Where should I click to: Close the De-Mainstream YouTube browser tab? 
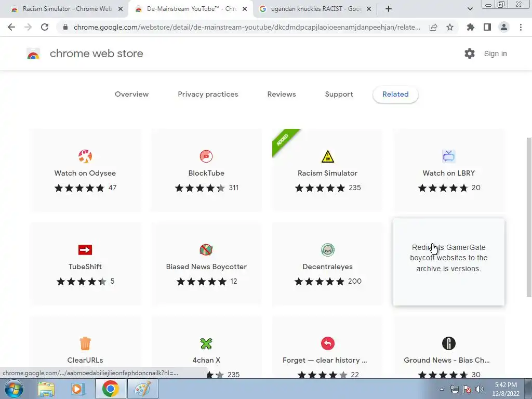click(x=245, y=9)
